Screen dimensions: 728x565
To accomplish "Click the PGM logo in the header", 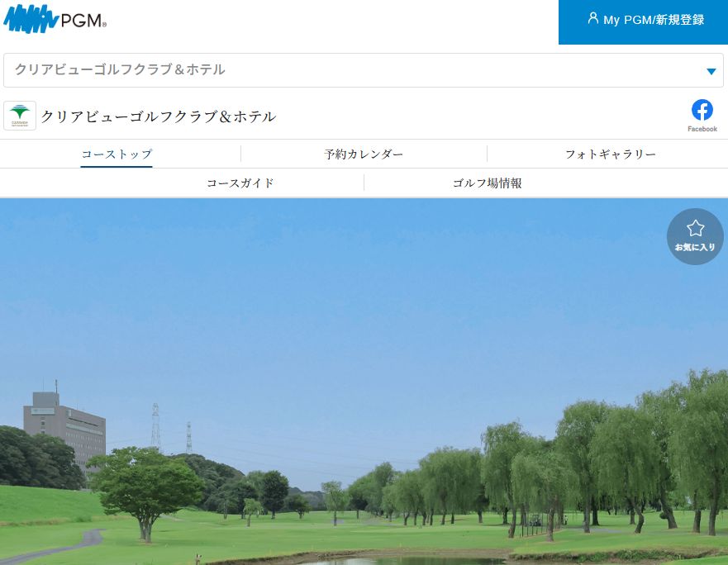I will tap(55, 19).
